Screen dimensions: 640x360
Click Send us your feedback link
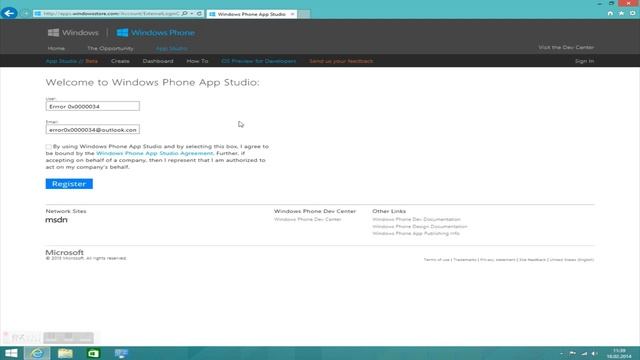point(341,61)
